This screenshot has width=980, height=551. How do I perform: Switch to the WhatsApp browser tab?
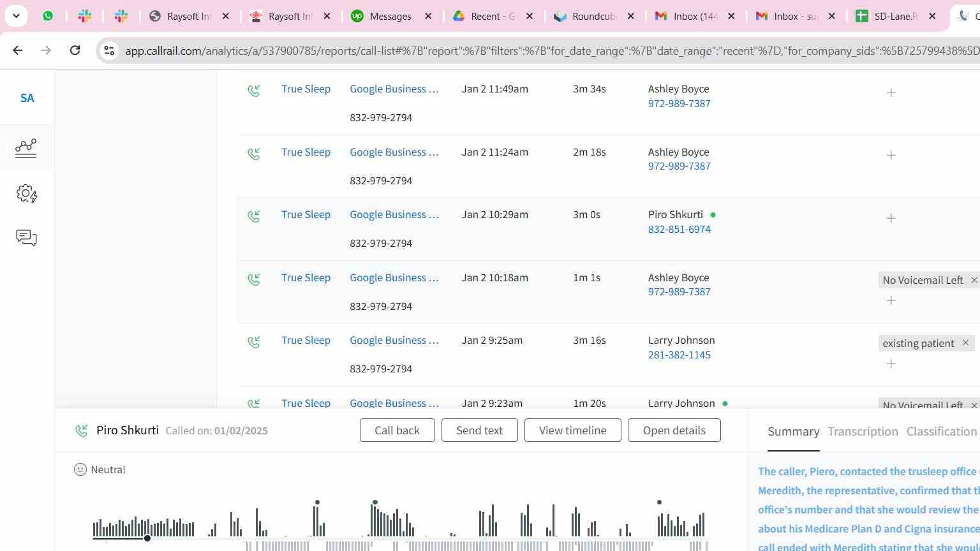point(48,16)
